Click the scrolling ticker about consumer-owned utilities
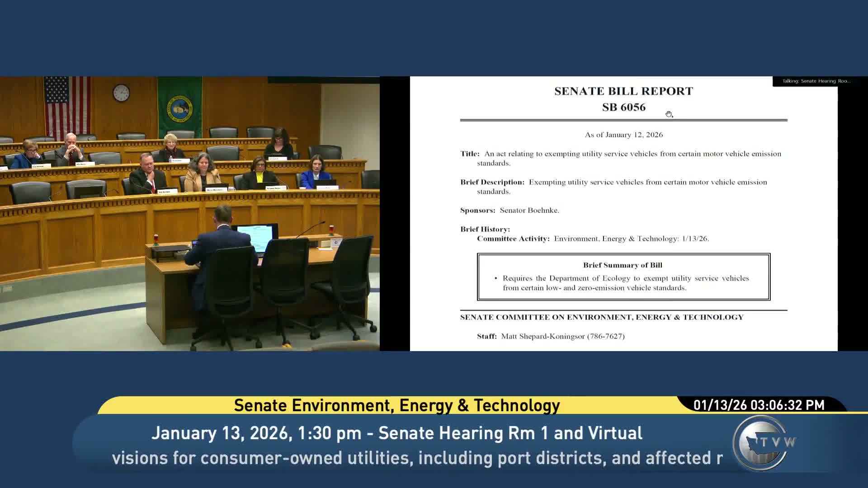The image size is (868, 488). 417,458
